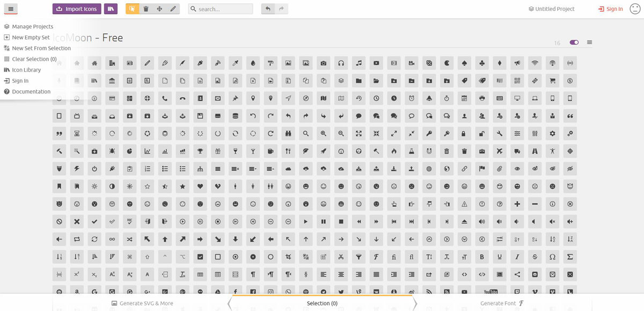Open the Selection (0) tab
The height and width of the screenshot is (311, 644).
[322, 303]
